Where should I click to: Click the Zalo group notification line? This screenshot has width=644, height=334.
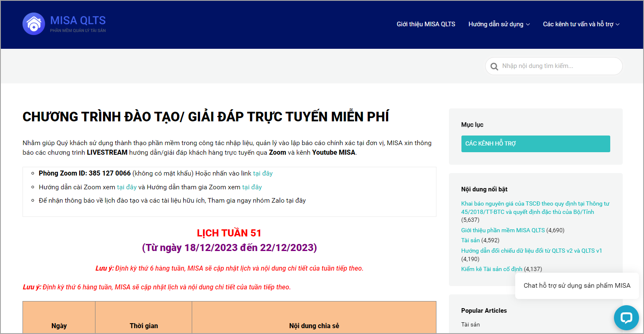pyautogui.click(x=172, y=201)
